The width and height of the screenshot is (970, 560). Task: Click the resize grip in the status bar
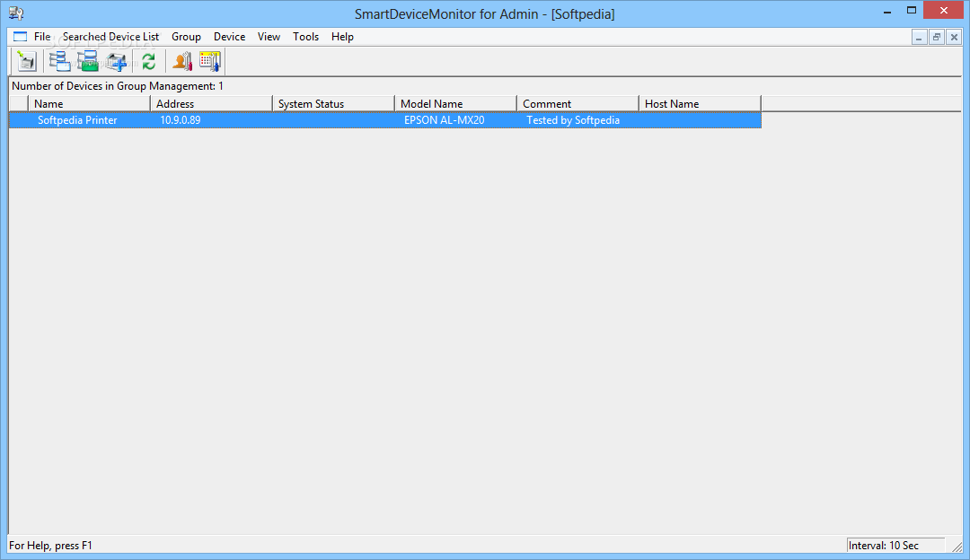957,547
